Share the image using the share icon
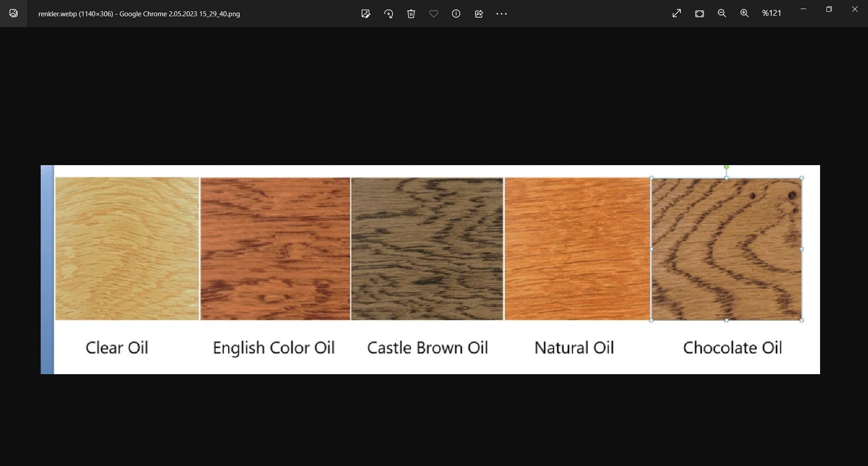Image resolution: width=868 pixels, height=466 pixels. coord(479,14)
